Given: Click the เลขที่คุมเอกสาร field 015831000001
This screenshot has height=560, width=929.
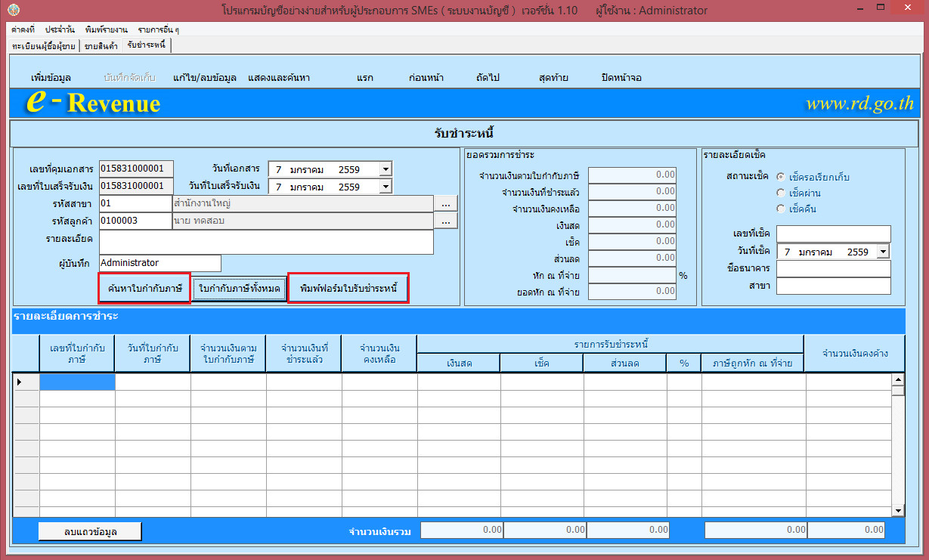Looking at the screenshot, I should (x=136, y=169).
